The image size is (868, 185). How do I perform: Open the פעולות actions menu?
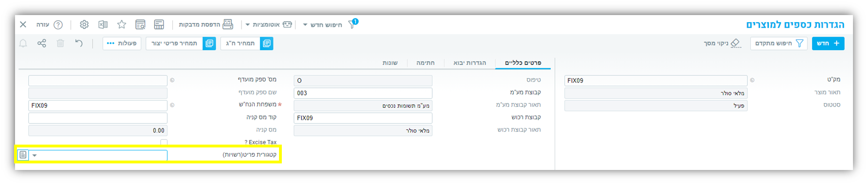coord(122,43)
